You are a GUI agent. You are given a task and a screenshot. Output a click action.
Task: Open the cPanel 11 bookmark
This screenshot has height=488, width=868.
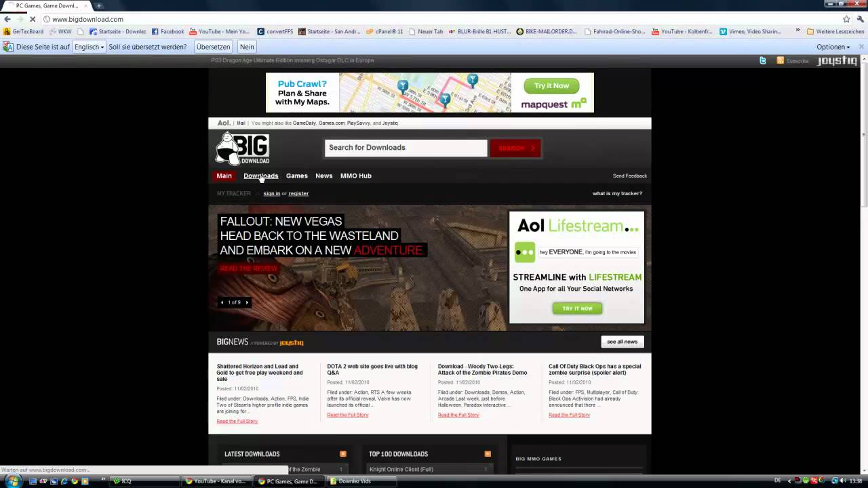click(x=384, y=31)
